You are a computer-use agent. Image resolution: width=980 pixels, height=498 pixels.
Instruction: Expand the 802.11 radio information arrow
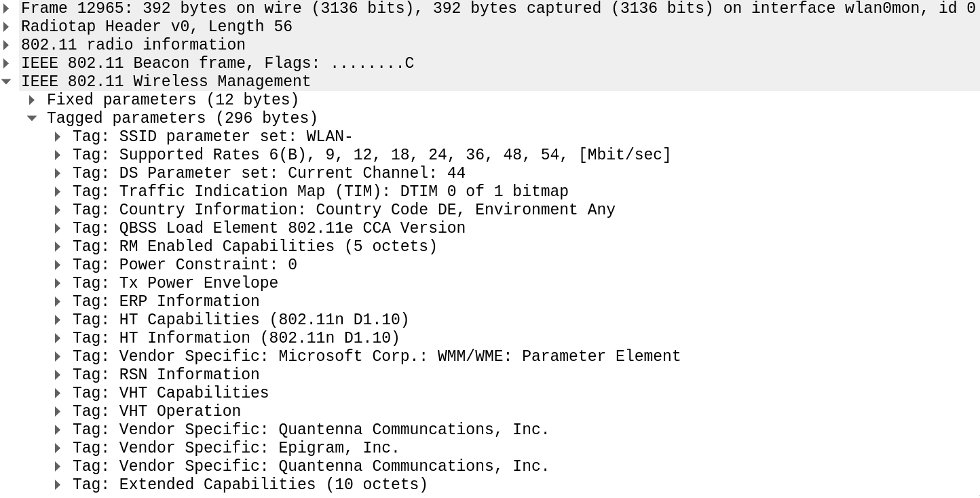[x=6, y=45]
